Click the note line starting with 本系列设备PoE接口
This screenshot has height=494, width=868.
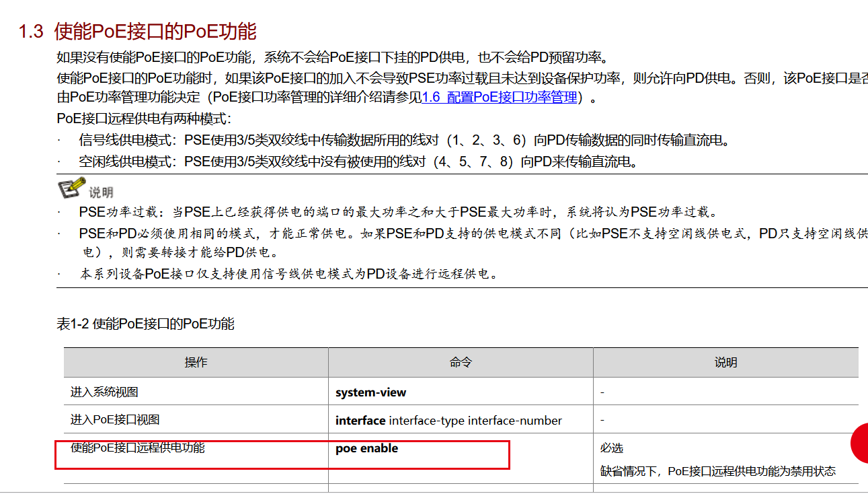point(289,274)
